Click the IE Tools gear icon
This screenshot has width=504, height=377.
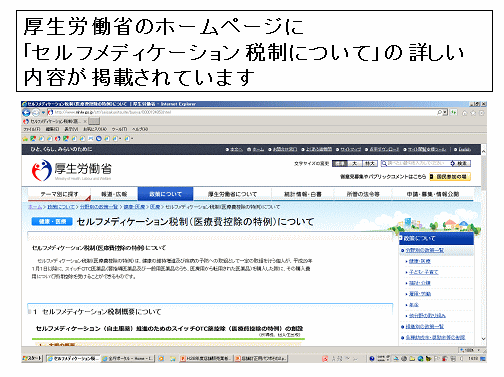[x=481, y=113]
